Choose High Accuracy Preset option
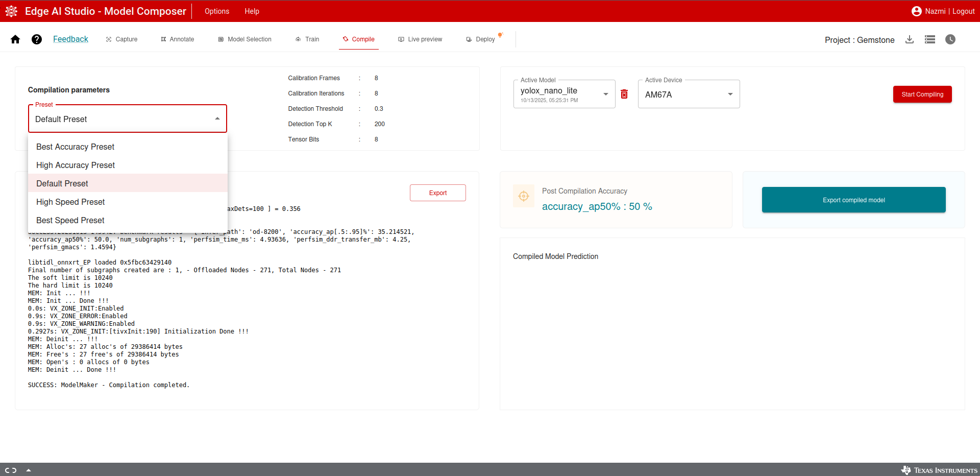The width and height of the screenshot is (980, 476). pyautogui.click(x=128, y=165)
